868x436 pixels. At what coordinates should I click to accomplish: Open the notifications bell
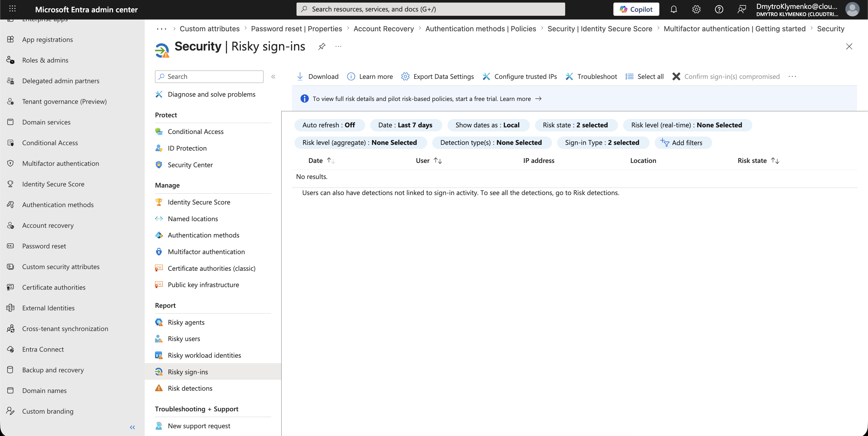tap(673, 9)
